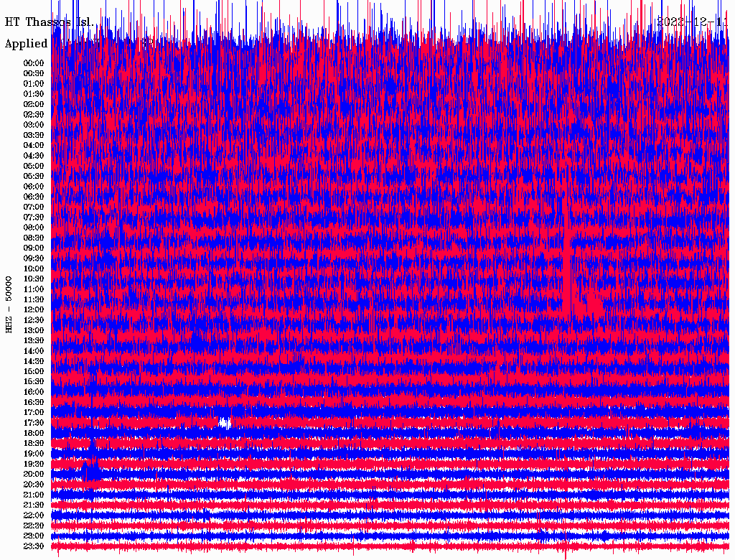This screenshot has height=560, width=735.
Task: Select the 14:00 time label
Action: [34, 351]
